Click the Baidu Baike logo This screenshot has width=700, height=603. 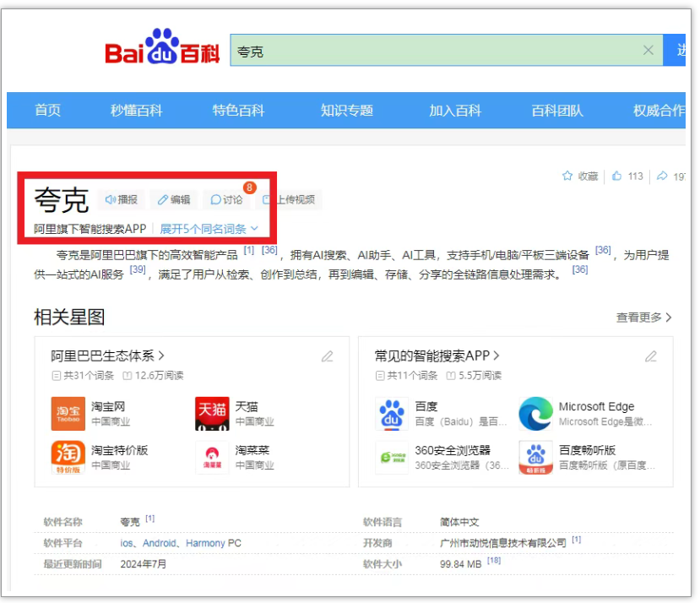161,49
